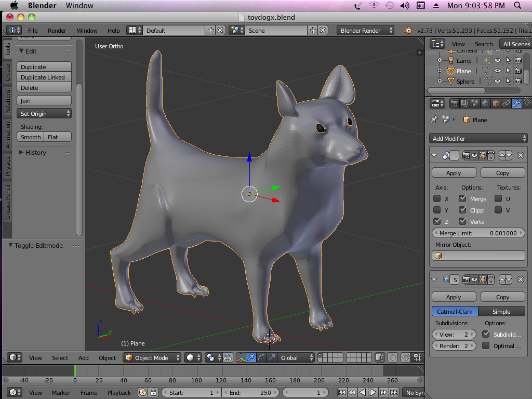Click the timeline play forward button
The width and height of the screenshot is (532, 399).
coord(373,393)
